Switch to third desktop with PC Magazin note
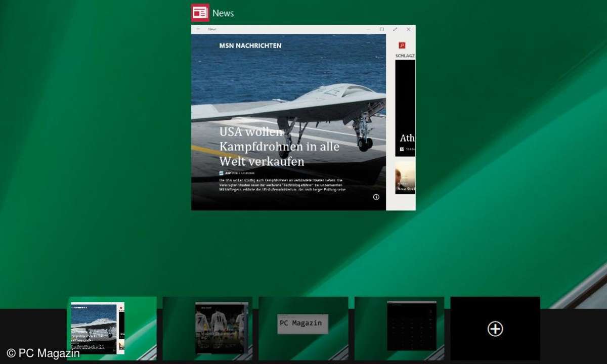 tap(303, 328)
